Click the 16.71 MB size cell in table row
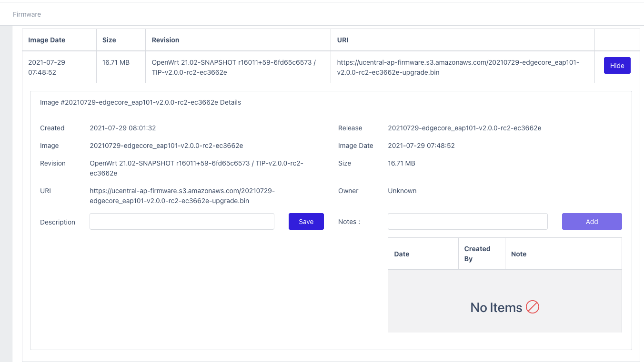Viewport: 644px width, 362px height. (116, 62)
